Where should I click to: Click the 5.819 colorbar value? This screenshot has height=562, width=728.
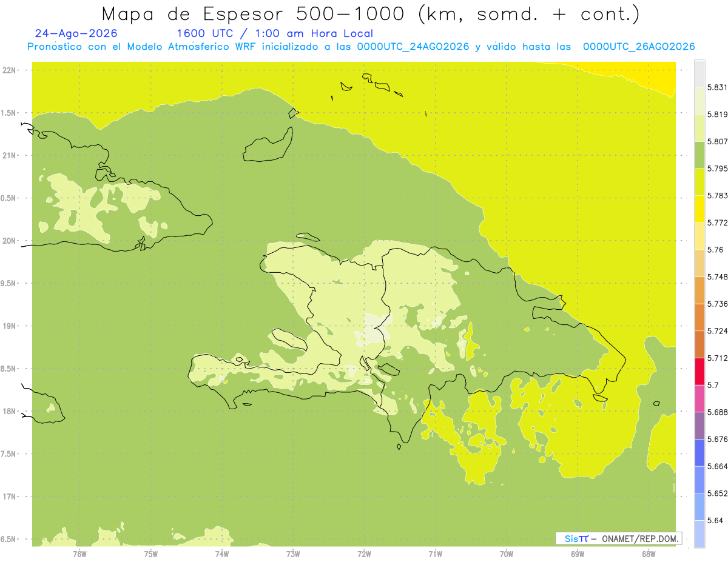[x=717, y=115]
